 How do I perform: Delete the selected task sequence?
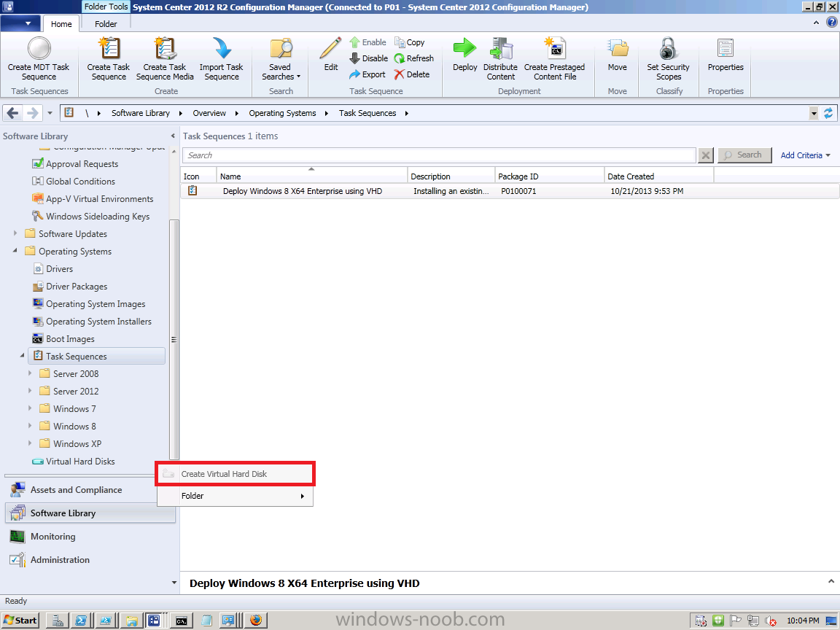pyautogui.click(x=412, y=74)
